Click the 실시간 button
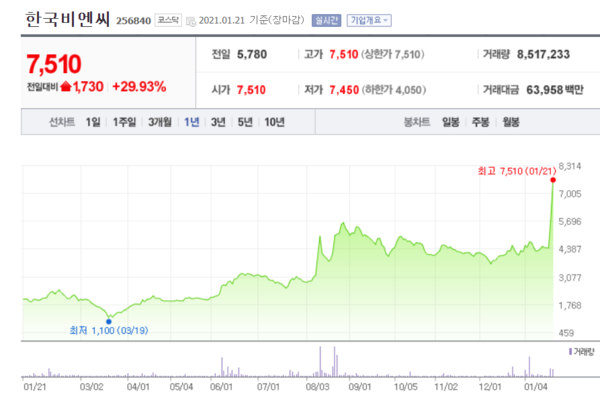Image resolution: width=600 pixels, height=403 pixels. [x=326, y=20]
